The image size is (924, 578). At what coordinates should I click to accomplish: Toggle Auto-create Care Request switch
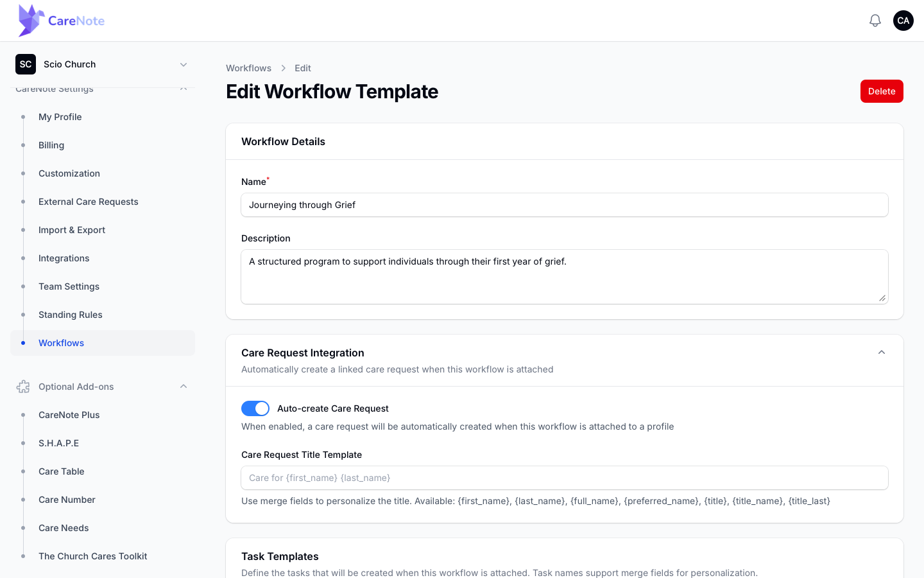point(255,408)
